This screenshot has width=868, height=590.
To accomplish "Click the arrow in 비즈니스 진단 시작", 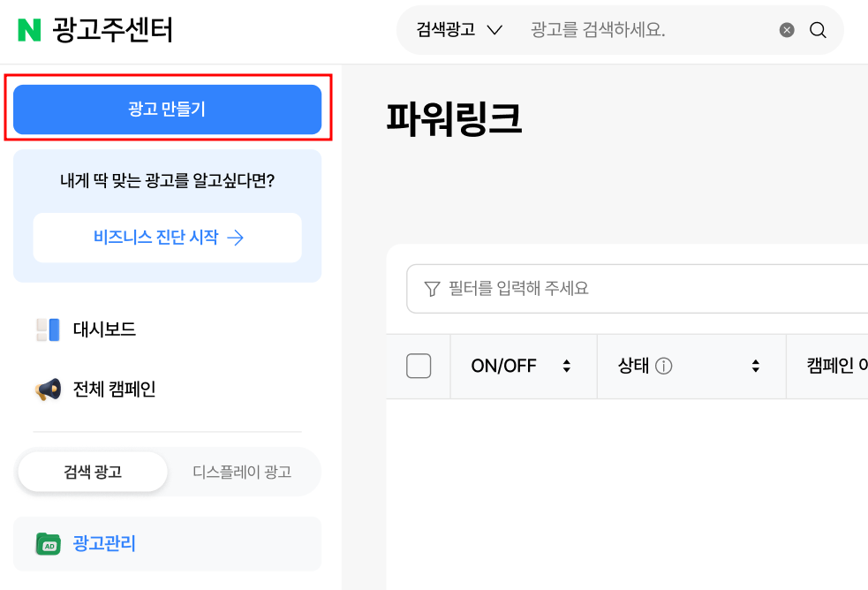I will pyautogui.click(x=235, y=238).
